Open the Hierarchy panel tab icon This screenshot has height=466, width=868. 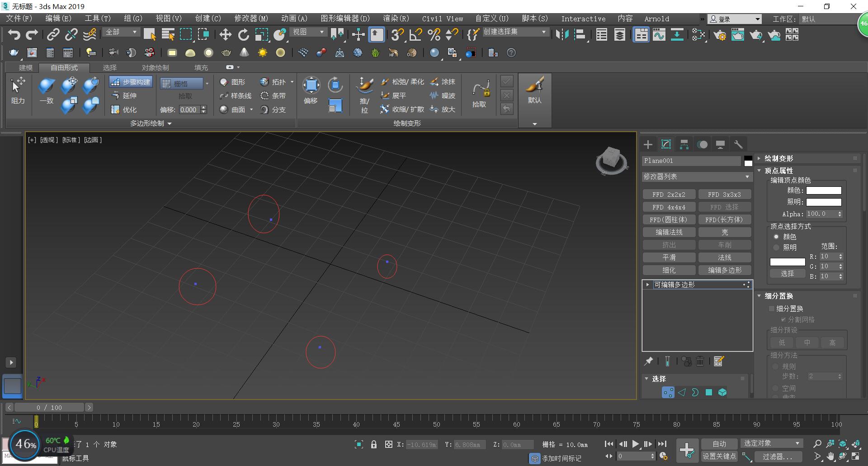point(684,145)
